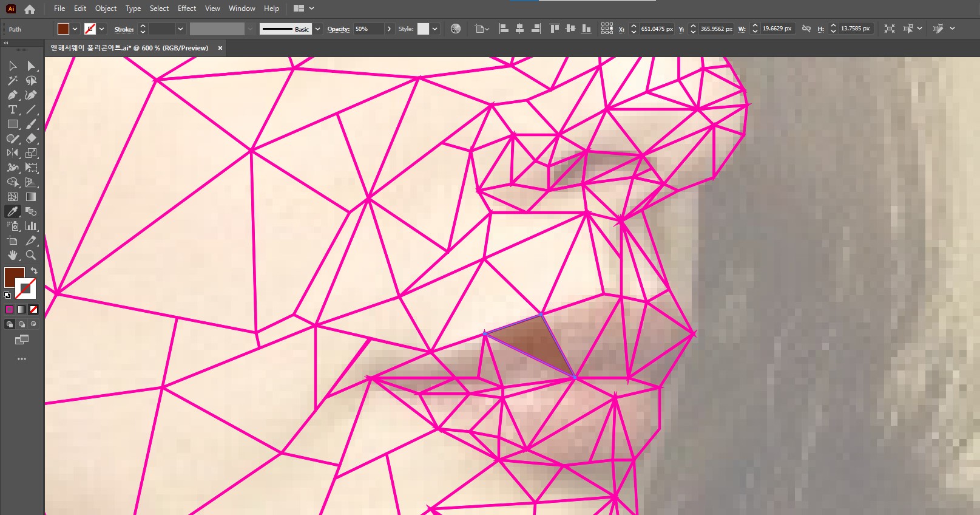This screenshot has width=980, height=515.
Task: Click horizontal align left button
Action: click(504, 29)
